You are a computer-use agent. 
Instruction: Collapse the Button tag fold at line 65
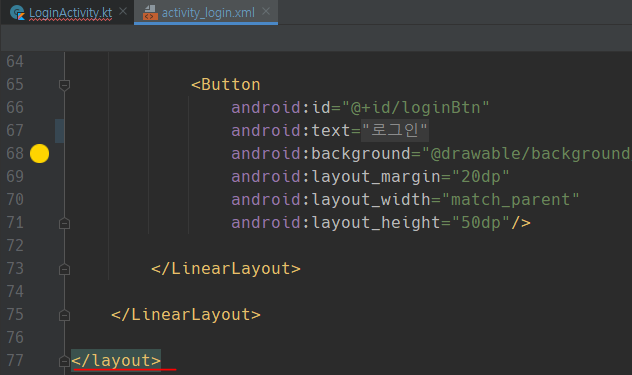pyautogui.click(x=64, y=85)
